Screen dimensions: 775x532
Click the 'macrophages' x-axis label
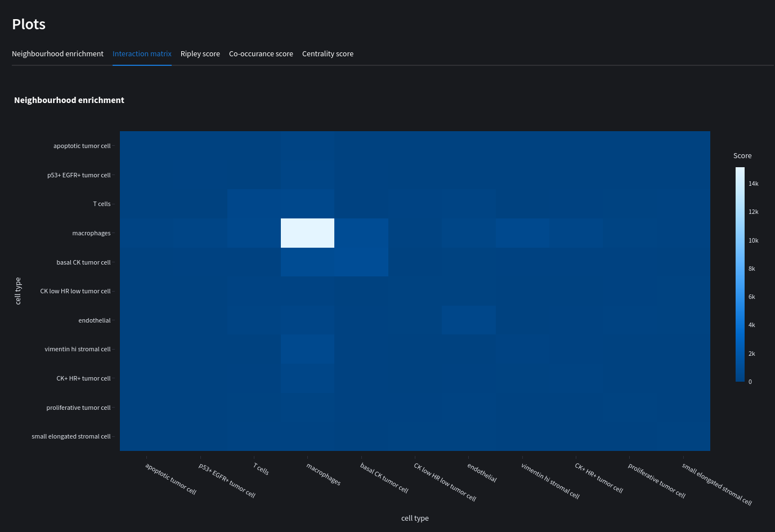(x=324, y=474)
